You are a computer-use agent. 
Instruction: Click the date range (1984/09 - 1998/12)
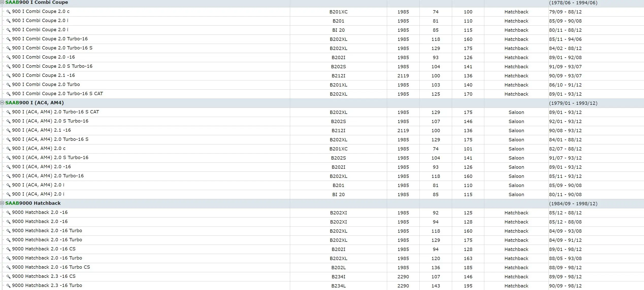pos(573,204)
